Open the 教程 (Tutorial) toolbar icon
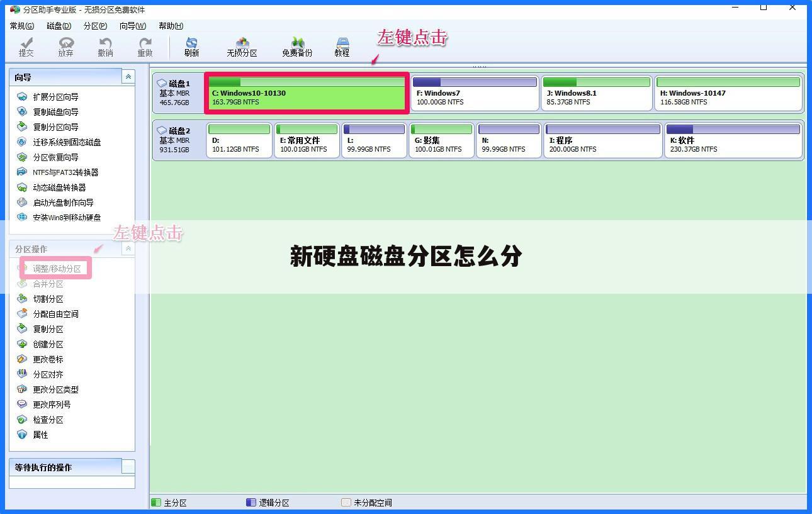This screenshot has width=812, height=514. click(x=342, y=47)
